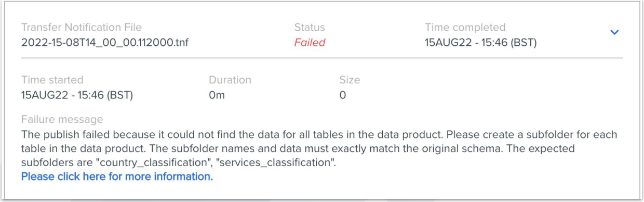Select the 2022-15-08T14_00_00.112000.tnf file name
The height and width of the screenshot is (202, 644).
coord(105,42)
